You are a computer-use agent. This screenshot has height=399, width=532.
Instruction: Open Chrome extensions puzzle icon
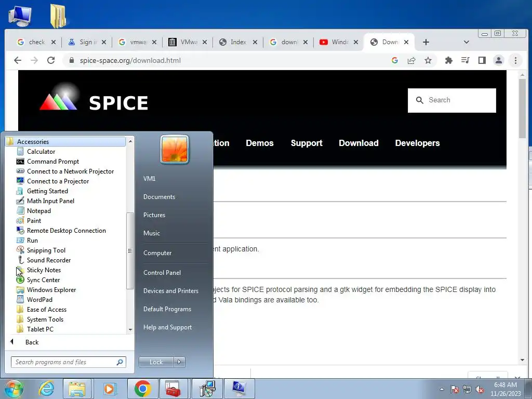pos(448,60)
